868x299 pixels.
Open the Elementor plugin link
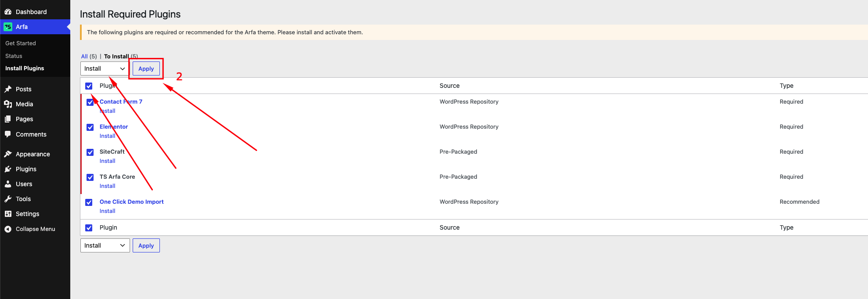pyautogui.click(x=114, y=126)
